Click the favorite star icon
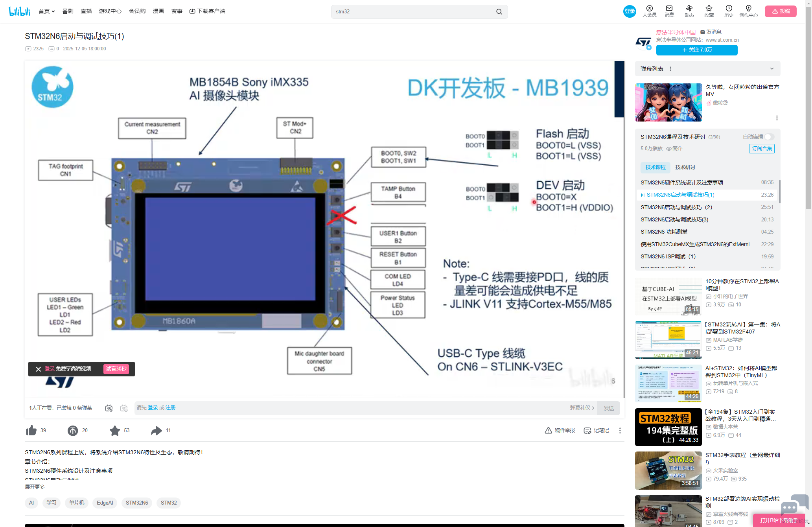 tap(115, 431)
